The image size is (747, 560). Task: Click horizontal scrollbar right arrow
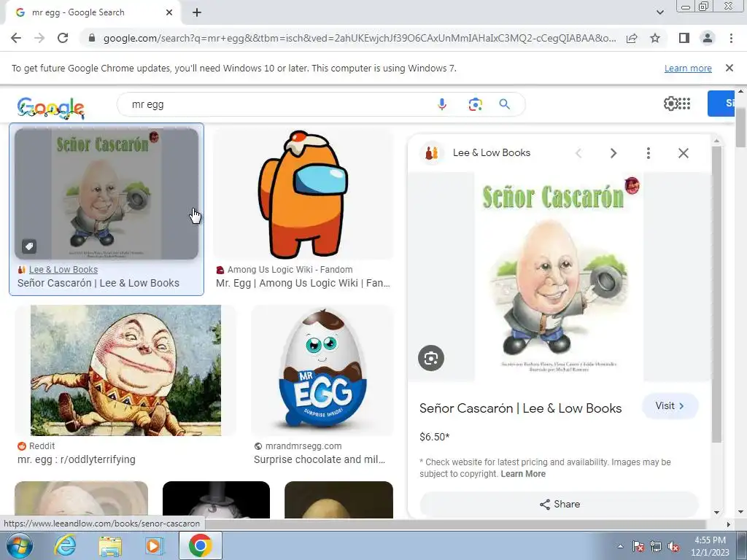pos(728,524)
